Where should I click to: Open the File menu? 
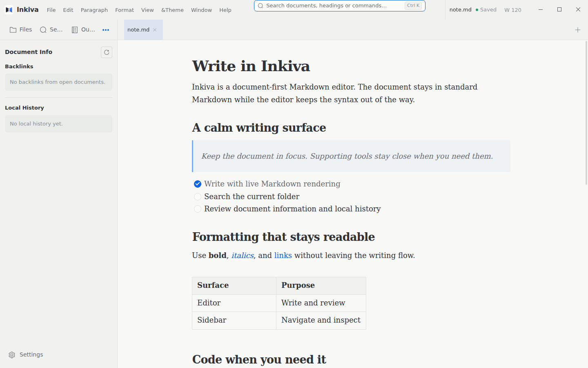[51, 10]
